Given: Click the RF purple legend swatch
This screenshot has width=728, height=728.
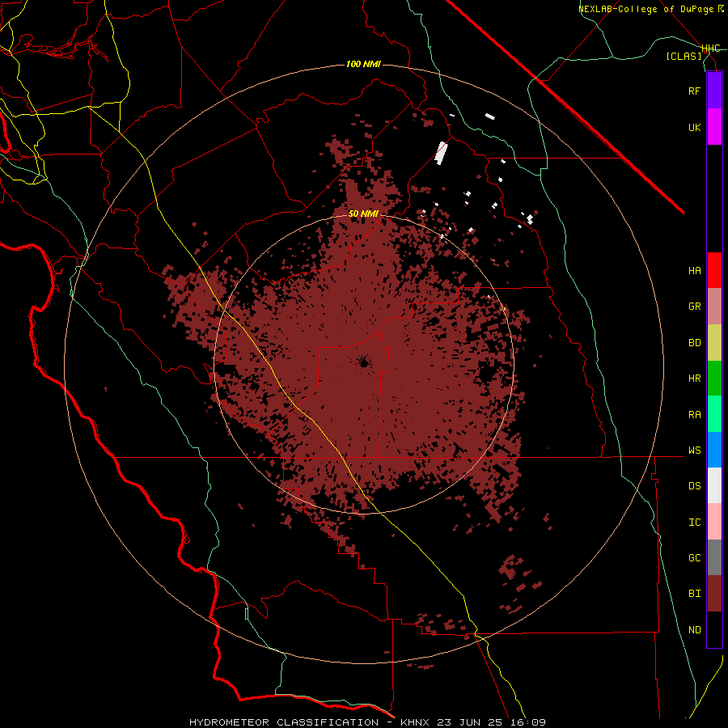Looking at the screenshot, I should (714, 91).
